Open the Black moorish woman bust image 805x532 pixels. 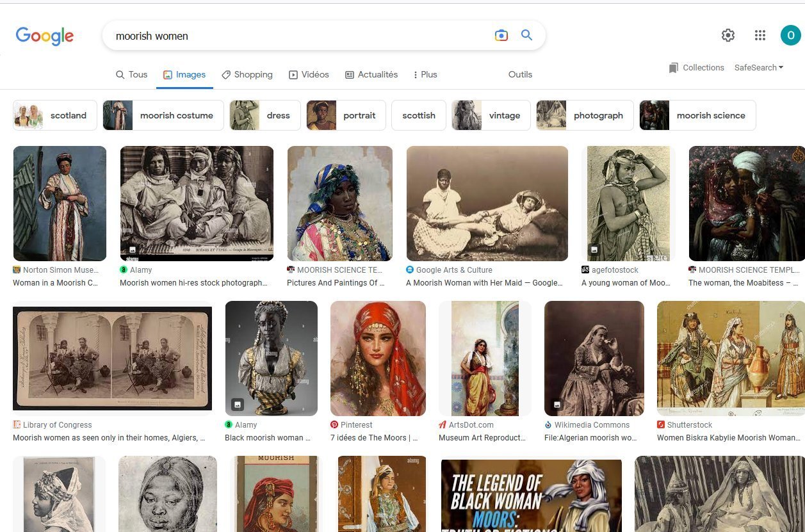click(271, 359)
